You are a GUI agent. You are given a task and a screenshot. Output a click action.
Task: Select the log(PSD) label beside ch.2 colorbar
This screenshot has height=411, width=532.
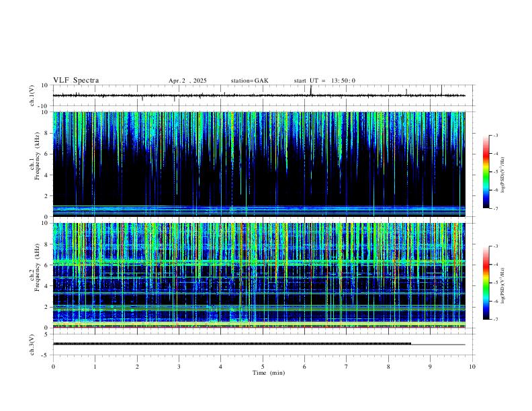coord(503,286)
